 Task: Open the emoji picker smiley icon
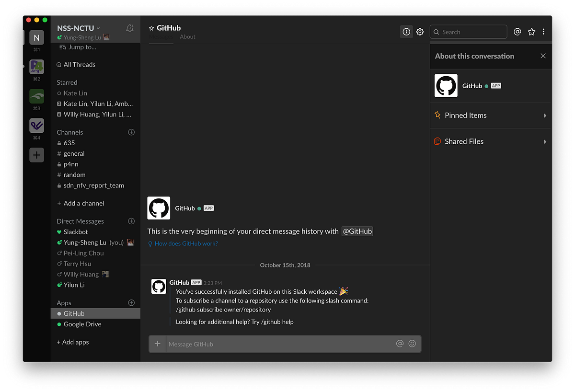412,344
